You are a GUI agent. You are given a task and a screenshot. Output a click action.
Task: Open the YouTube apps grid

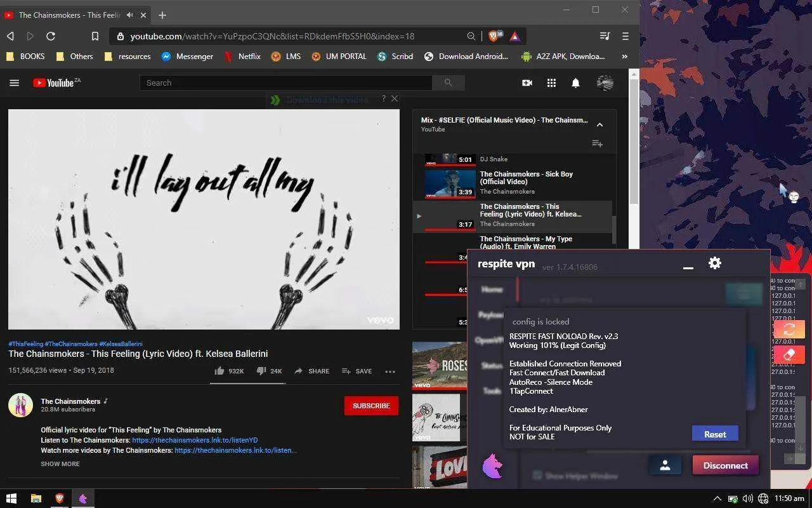click(x=551, y=83)
